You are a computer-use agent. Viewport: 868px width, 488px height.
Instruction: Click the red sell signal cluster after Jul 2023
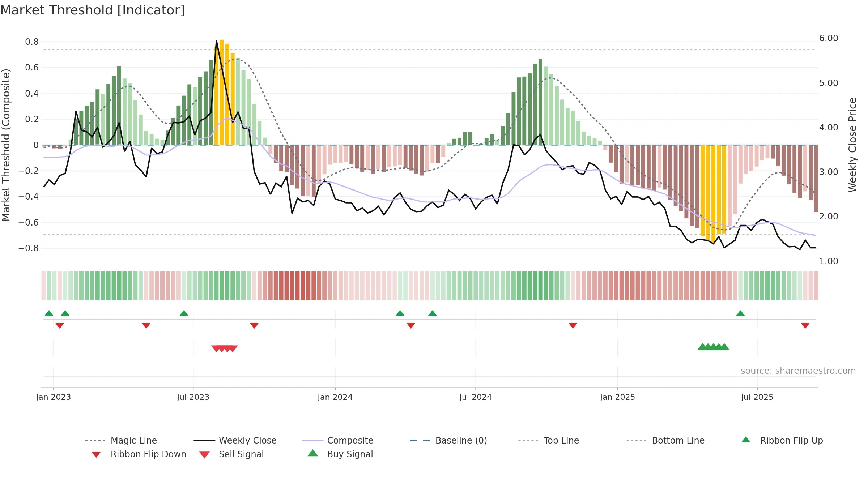click(225, 348)
